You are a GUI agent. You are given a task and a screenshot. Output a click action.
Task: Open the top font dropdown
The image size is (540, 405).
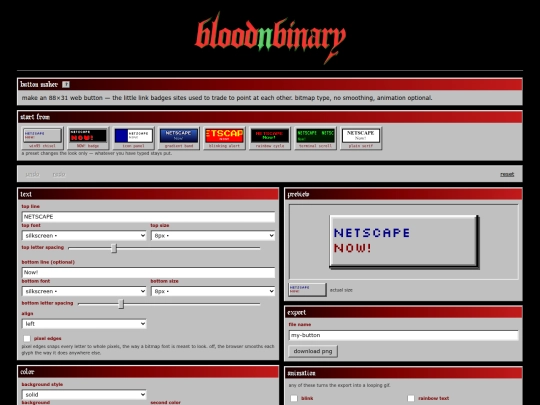point(84,236)
